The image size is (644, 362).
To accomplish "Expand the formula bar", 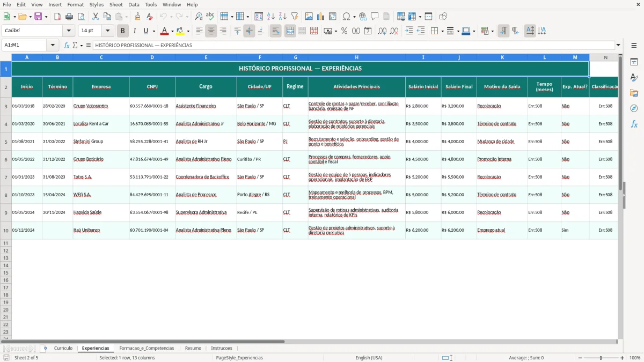I will click(618, 45).
